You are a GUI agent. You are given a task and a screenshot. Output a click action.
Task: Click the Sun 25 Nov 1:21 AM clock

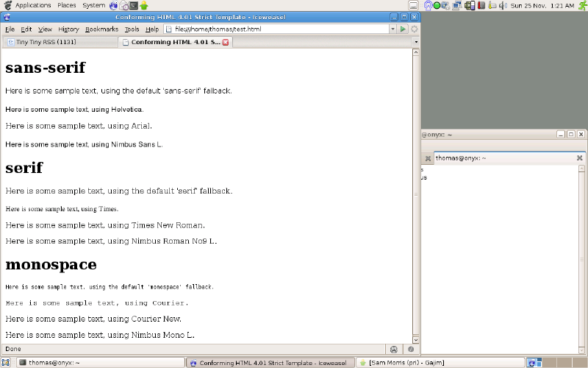point(542,6)
